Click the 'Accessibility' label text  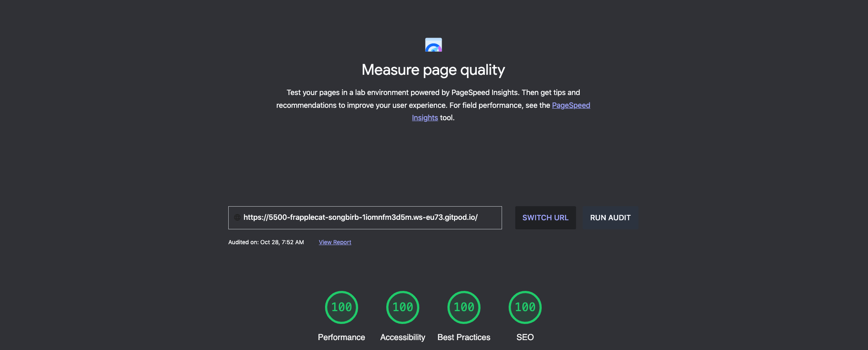pos(403,337)
